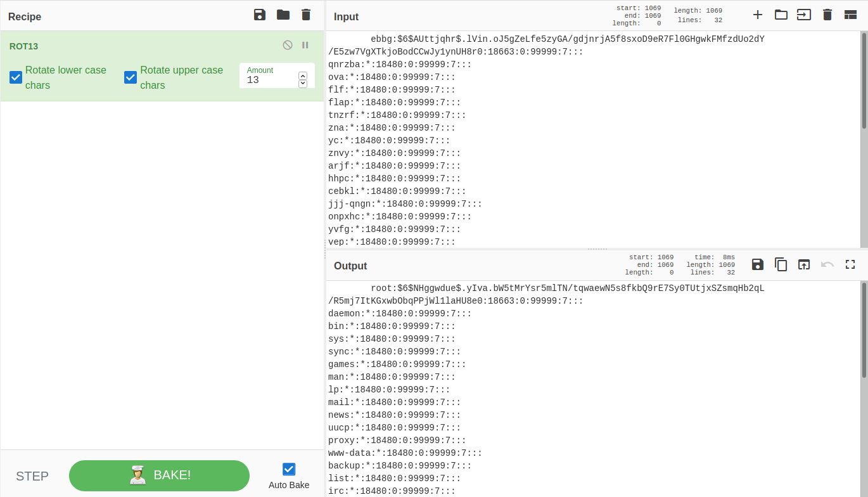The width and height of the screenshot is (868, 497).
Task: Toggle Rotate lower case chars checkbox
Action: (16, 77)
